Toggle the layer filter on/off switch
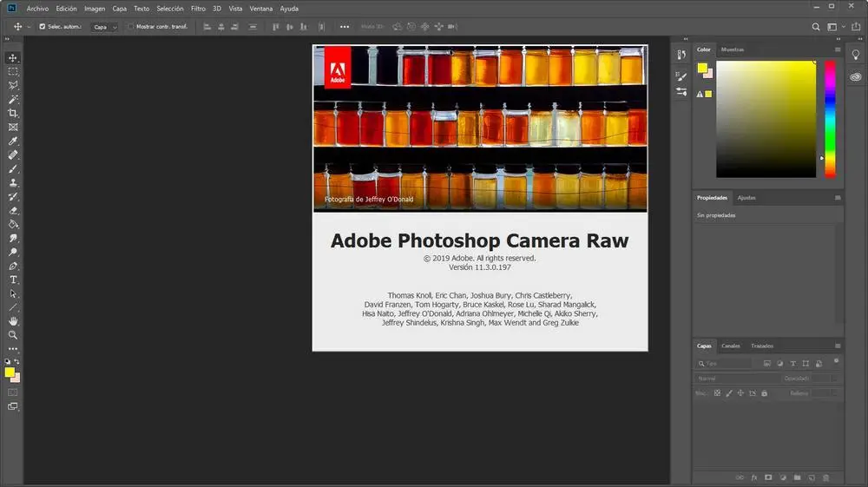Image resolution: width=868 pixels, height=487 pixels. click(836, 360)
